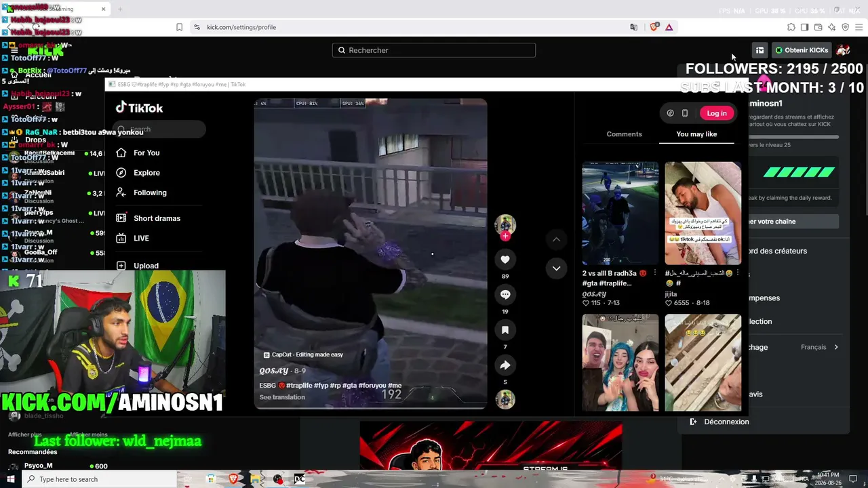Screen dimensions: 868x488
Task: Click Déconnexion to log out
Action: pos(719,422)
